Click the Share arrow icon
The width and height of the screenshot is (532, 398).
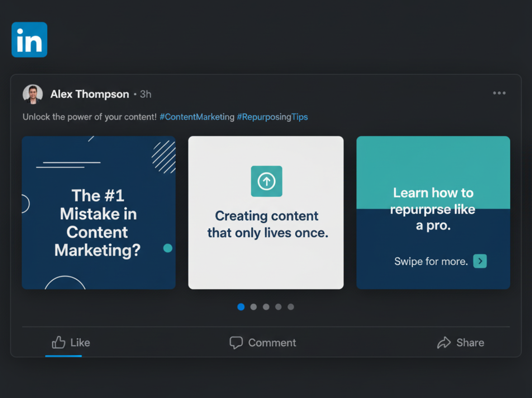click(x=444, y=342)
